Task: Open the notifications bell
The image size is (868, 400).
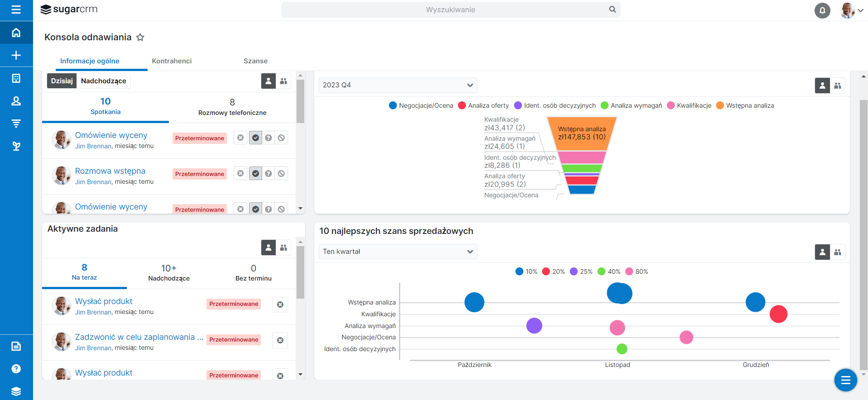Action: tap(822, 10)
